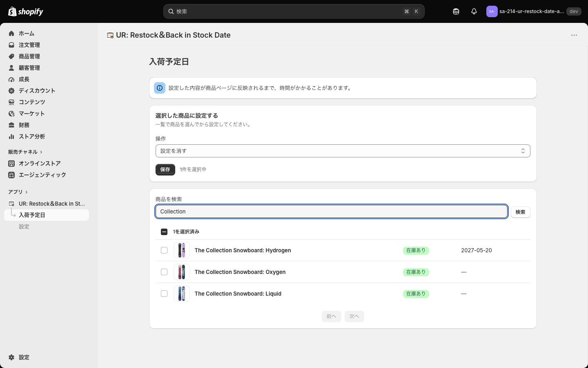
Task: Click the 検索 button beside product search
Action: pyautogui.click(x=521, y=212)
